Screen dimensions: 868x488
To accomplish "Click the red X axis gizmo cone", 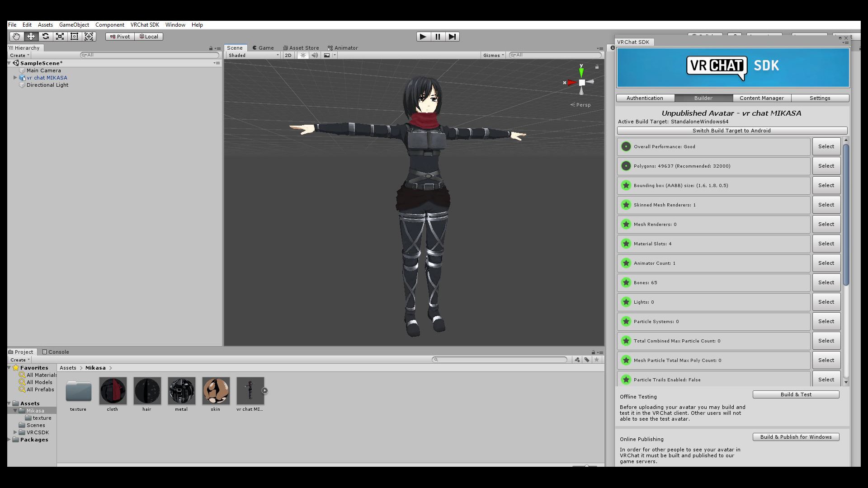I will point(572,82).
